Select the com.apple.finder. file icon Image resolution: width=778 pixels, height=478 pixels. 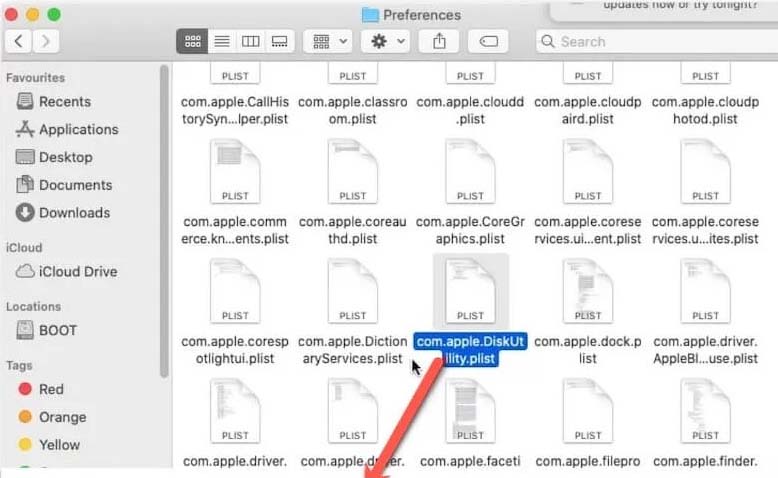[x=705, y=410]
